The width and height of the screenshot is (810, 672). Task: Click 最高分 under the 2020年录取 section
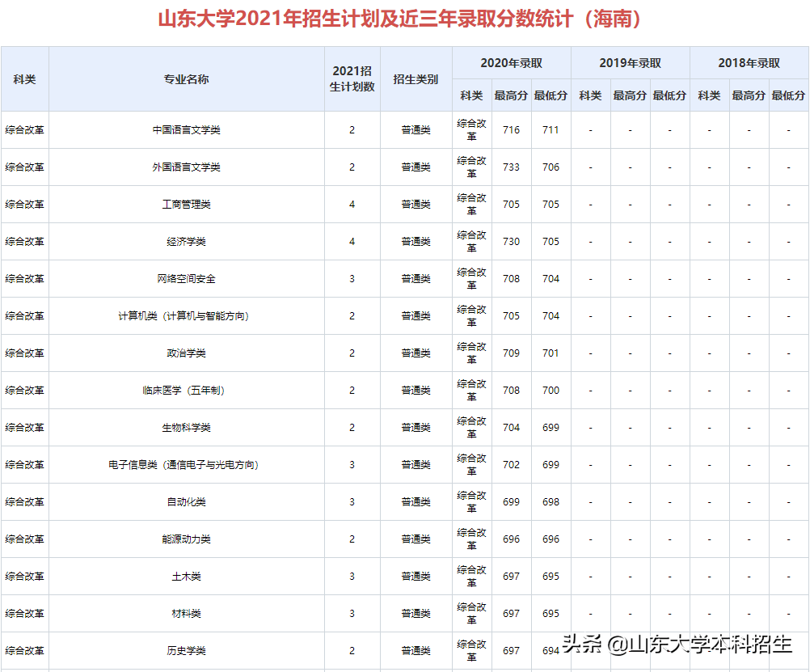(x=508, y=95)
